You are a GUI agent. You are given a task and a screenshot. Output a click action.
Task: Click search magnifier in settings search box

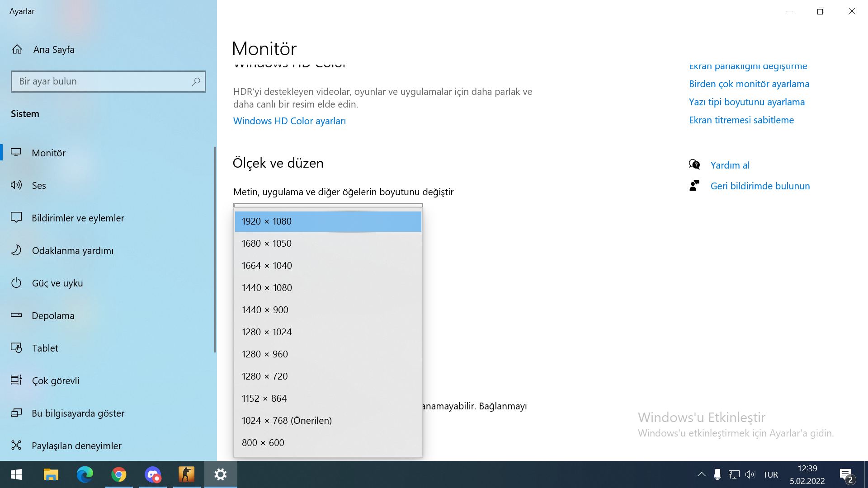(x=196, y=82)
